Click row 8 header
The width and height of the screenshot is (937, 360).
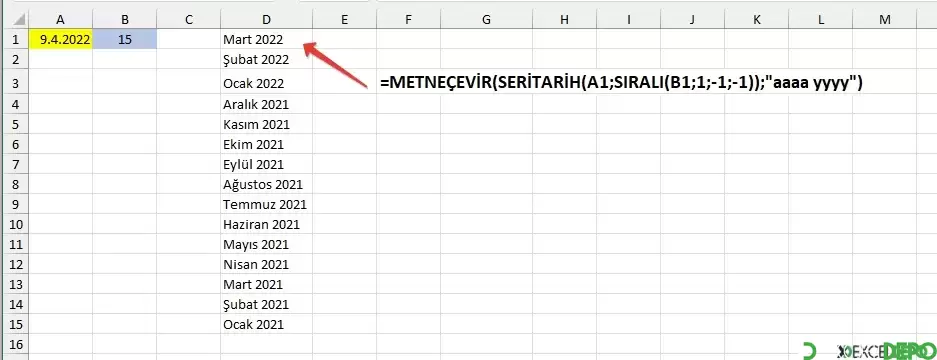click(14, 184)
